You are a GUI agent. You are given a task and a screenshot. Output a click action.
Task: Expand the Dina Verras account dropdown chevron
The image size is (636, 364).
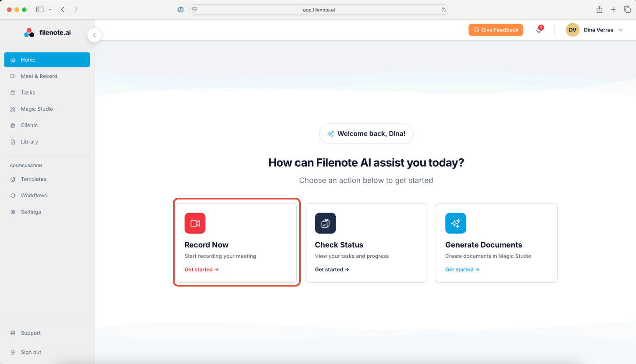(x=621, y=30)
